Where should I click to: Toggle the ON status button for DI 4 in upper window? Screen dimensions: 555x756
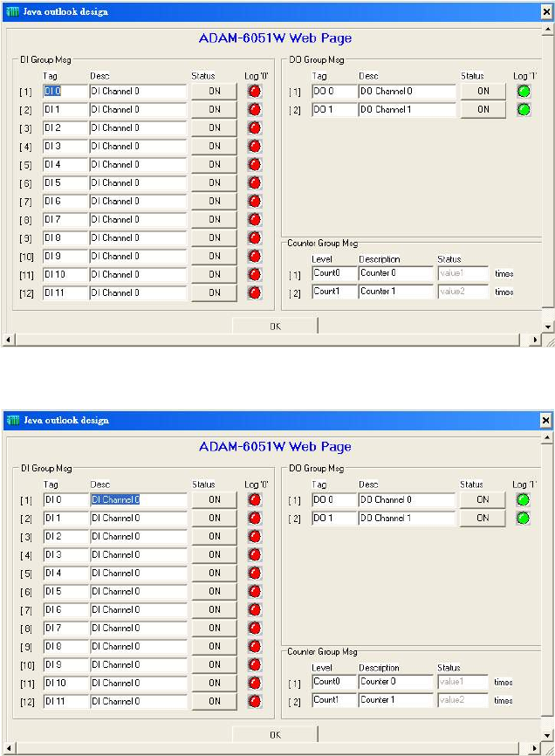(215, 164)
